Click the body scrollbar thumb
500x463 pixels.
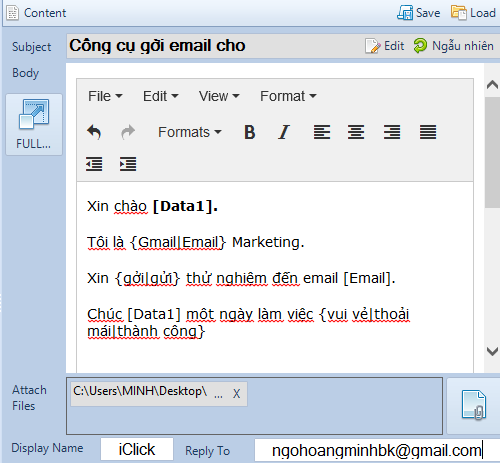[x=492, y=152]
